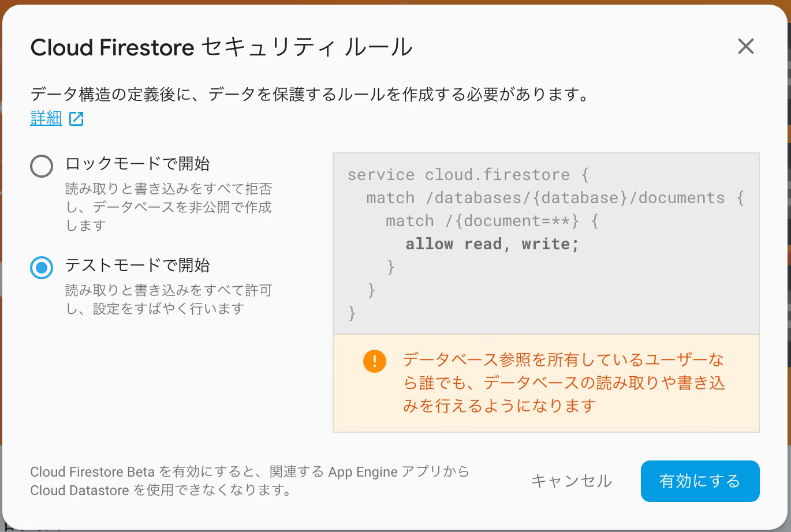The height and width of the screenshot is (532, 791).
Task: Click the 'service cloud.firestore {' code line
Action: point(468,175)
